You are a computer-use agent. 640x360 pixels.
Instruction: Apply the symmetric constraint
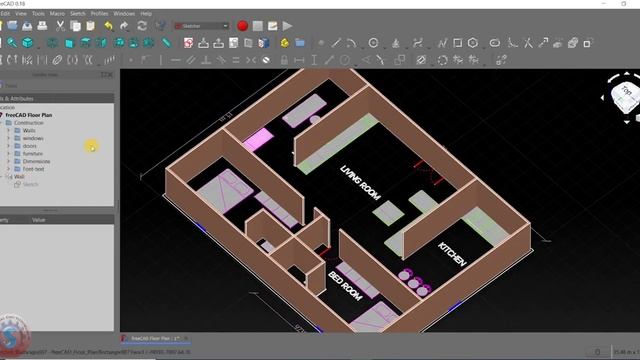(251, 60)
